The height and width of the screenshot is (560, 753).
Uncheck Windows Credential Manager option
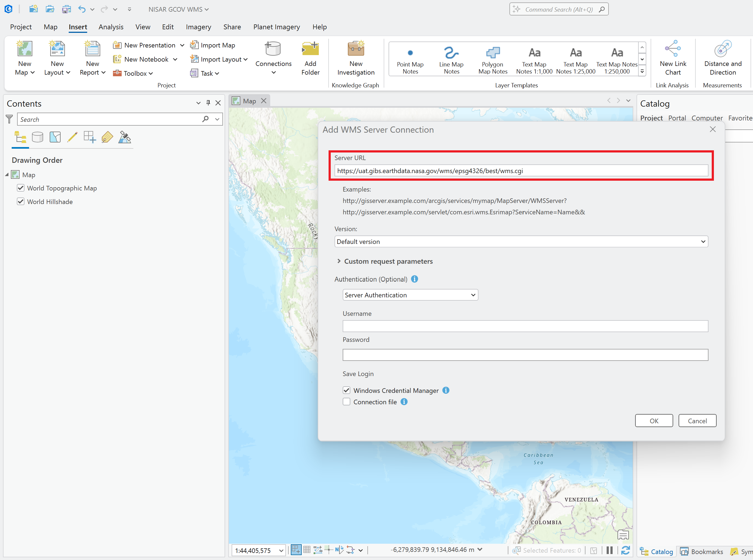[x=346, y=390]
